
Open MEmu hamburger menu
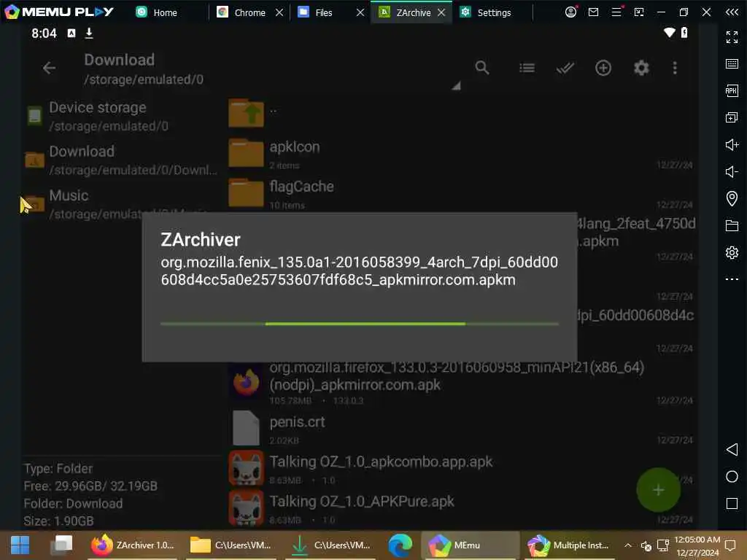(616, 12)
